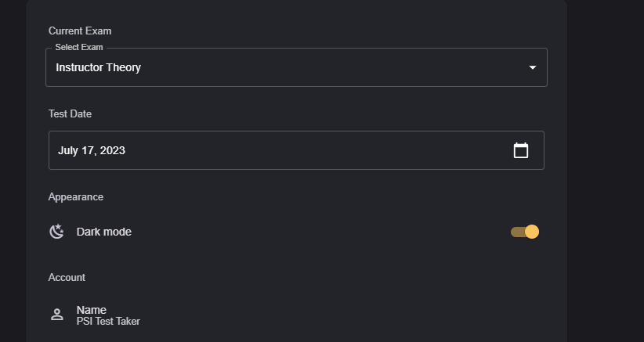This screenshot has height=342, width=644.
Task: Click the 'Select Exam' floating label
Action: (79, 48)
